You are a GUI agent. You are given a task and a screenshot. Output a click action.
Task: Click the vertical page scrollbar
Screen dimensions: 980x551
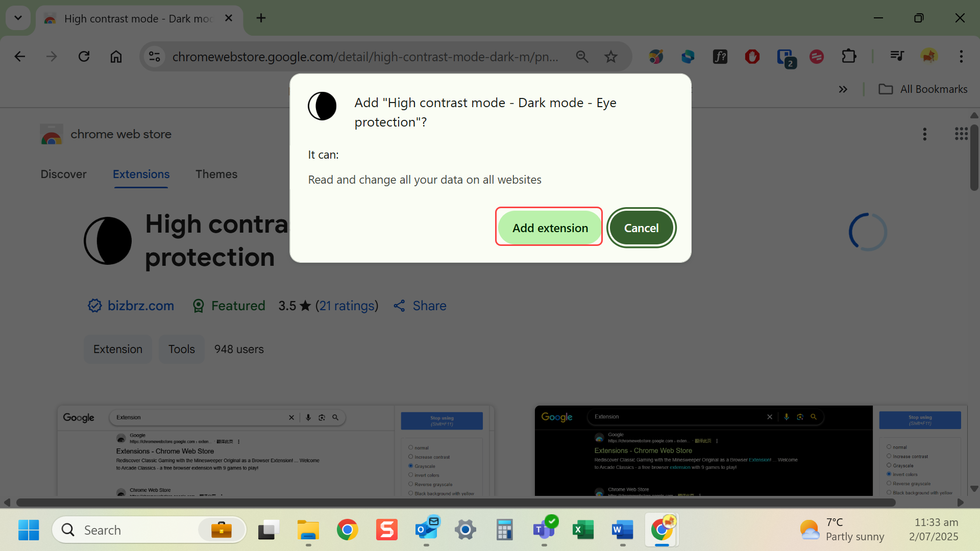pyautogui.click(x=974, y=158)
